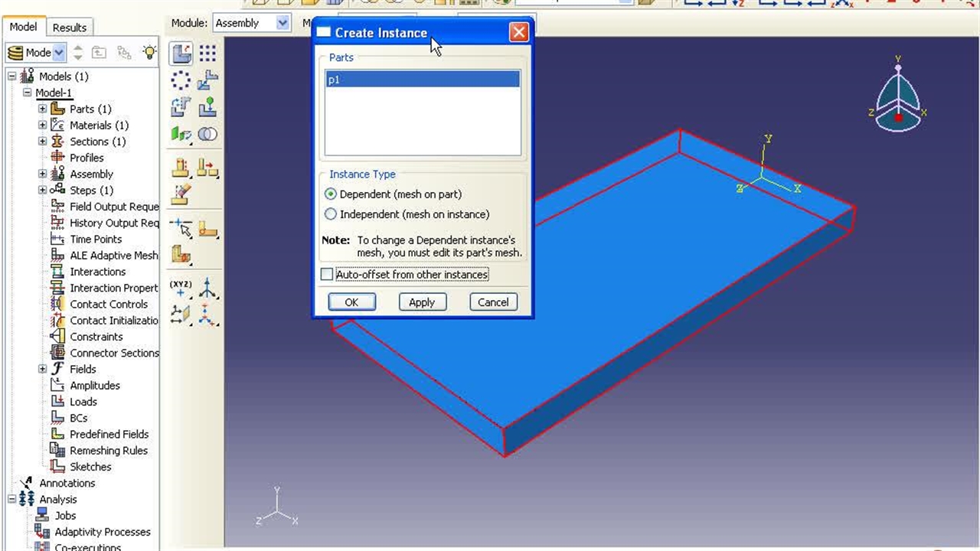Click the Translate Instance tool

point(207,80)
